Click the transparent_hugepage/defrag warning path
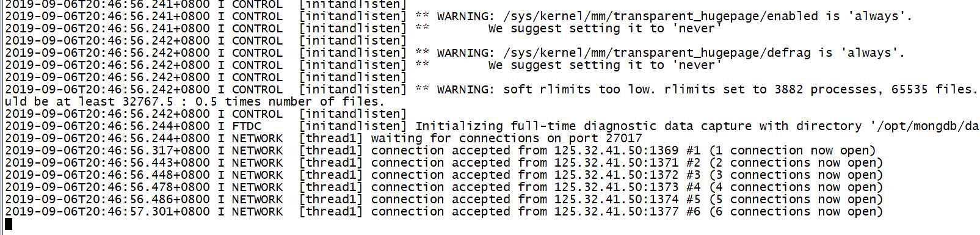The height and width of the screenshot is (235, 980). point(656,53)
